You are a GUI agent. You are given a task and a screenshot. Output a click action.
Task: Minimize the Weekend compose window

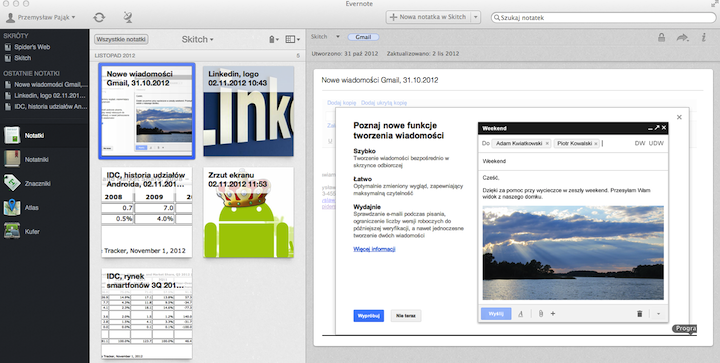tap(650, 128)
